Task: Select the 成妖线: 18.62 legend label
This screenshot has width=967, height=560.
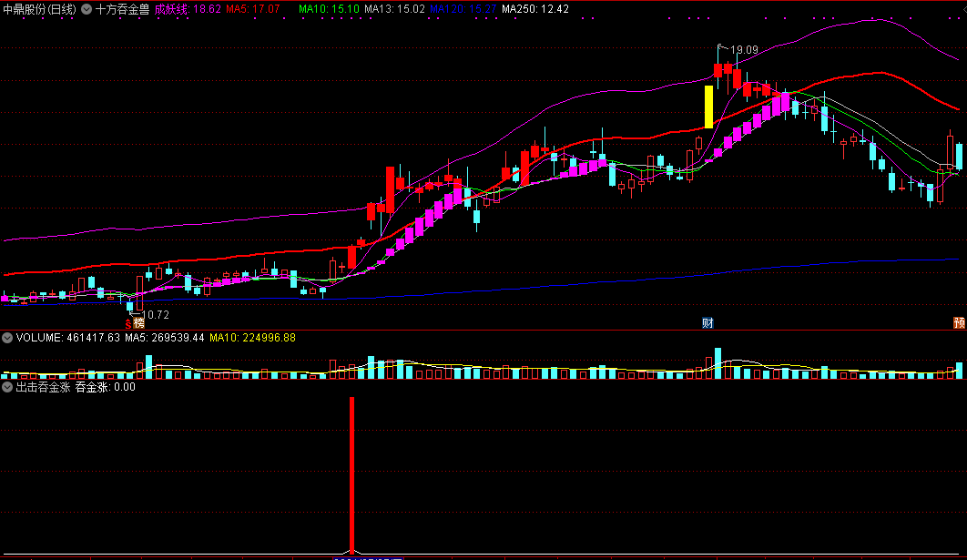Action: click(188, 9)
